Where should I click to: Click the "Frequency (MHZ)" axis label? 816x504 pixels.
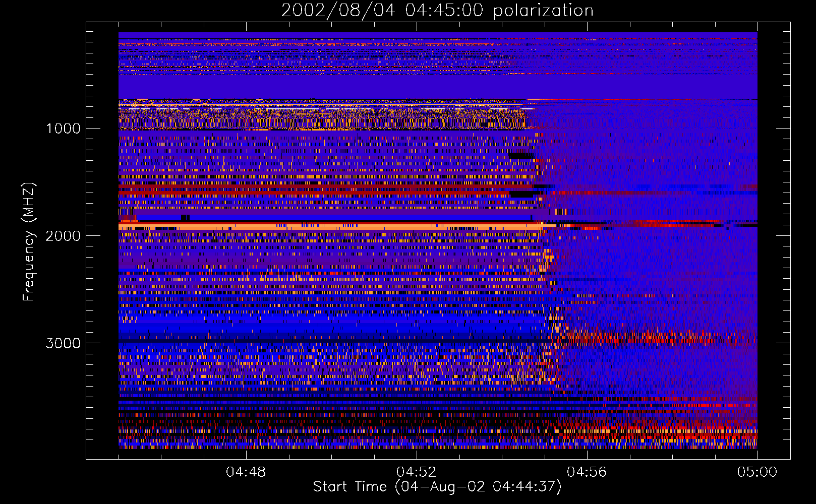(29, 242)
